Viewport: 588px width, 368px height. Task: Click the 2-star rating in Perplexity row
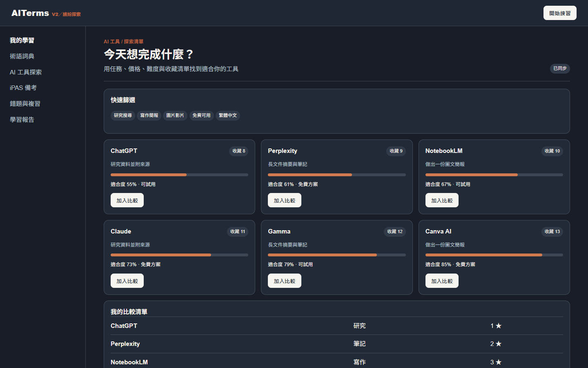click(496, 344)
